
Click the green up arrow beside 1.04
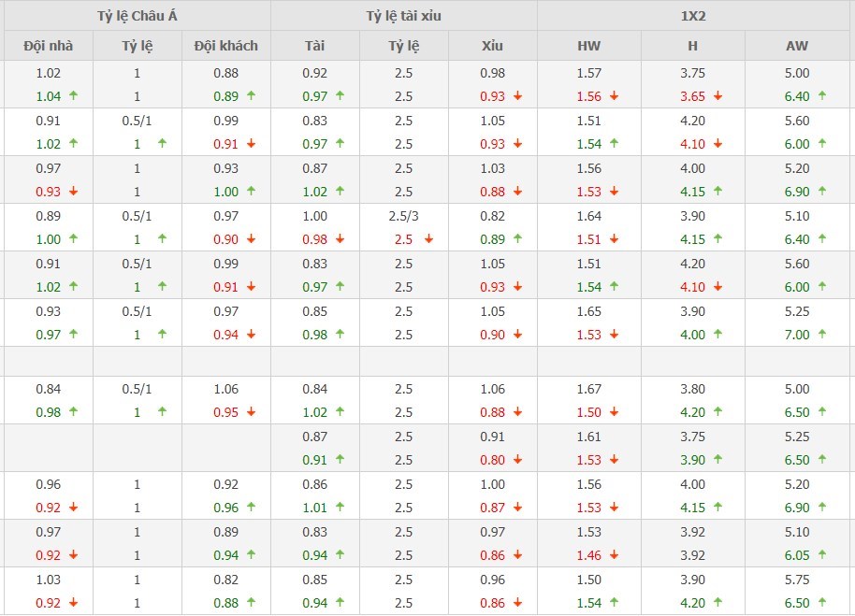(73, 95)
